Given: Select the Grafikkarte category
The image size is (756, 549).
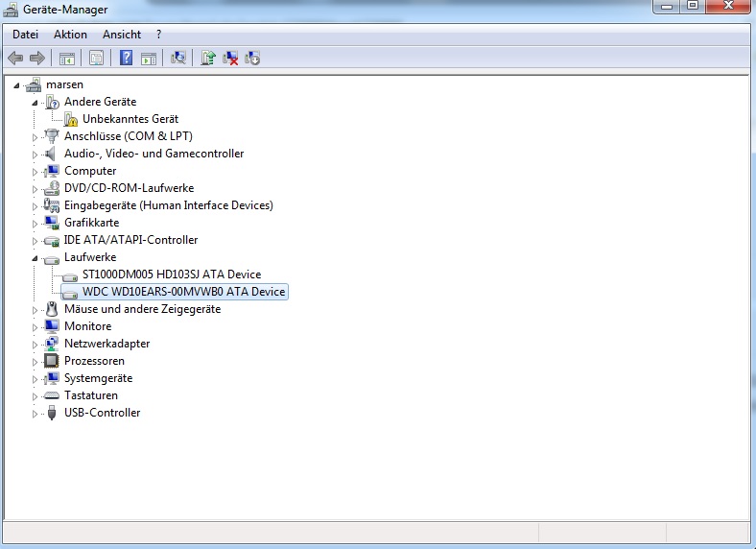Looking at the screenshot, I should pos(91,223).
